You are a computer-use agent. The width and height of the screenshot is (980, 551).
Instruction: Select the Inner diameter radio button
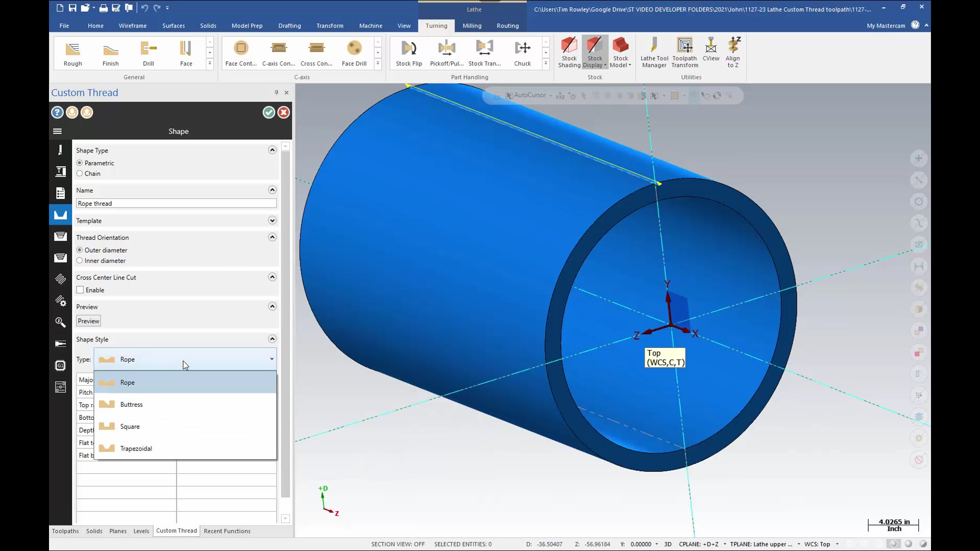point(80,260)
